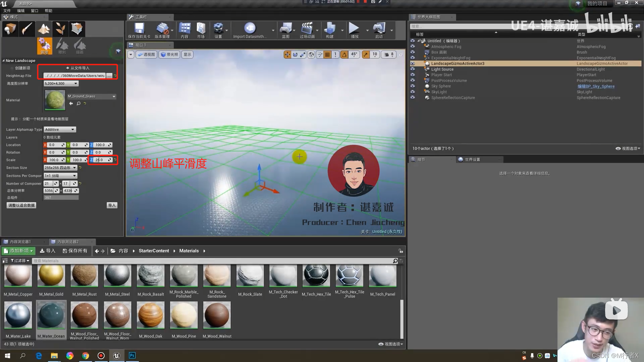This screenshot has width=644, height=362.
Task: Toggle visibility of Light Source actor
Action: click(x=413, y=69)
